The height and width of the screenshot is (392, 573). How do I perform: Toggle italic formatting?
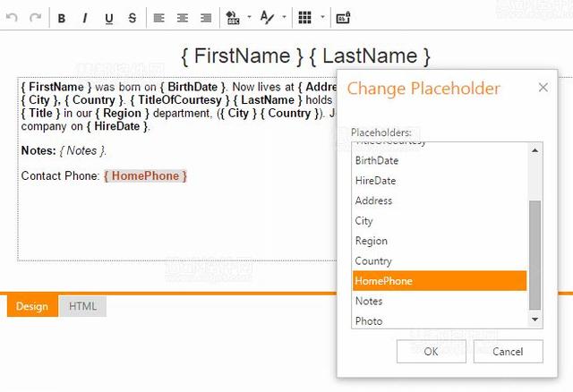[85, 18]
